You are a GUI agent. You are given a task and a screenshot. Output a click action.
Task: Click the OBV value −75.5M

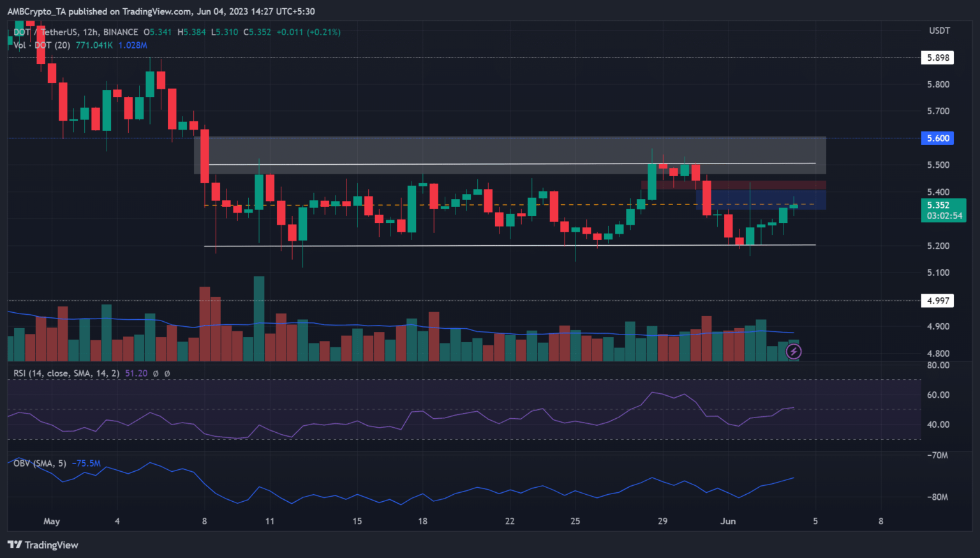pos(86,464)
